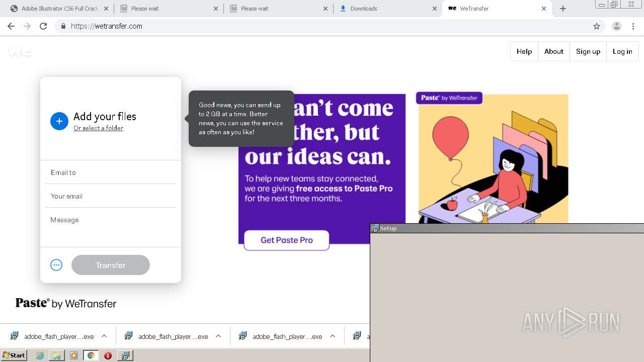Close the Downloads tab

pos(435,9)
